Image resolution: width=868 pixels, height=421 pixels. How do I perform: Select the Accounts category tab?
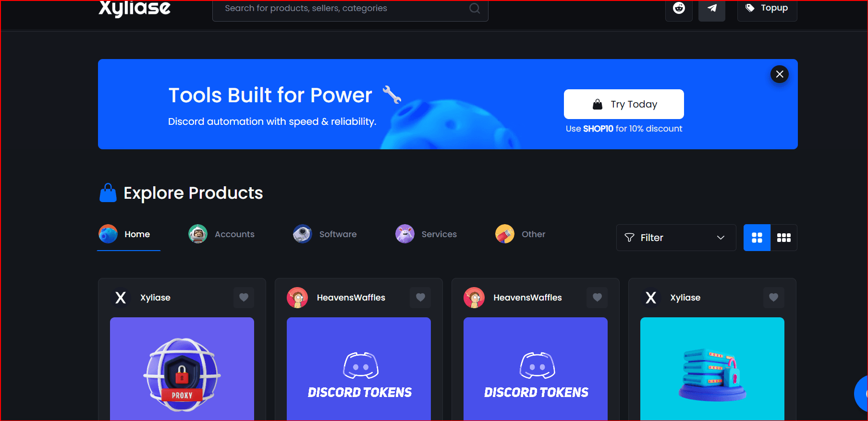pyautogui.click(x=221, y=234)
